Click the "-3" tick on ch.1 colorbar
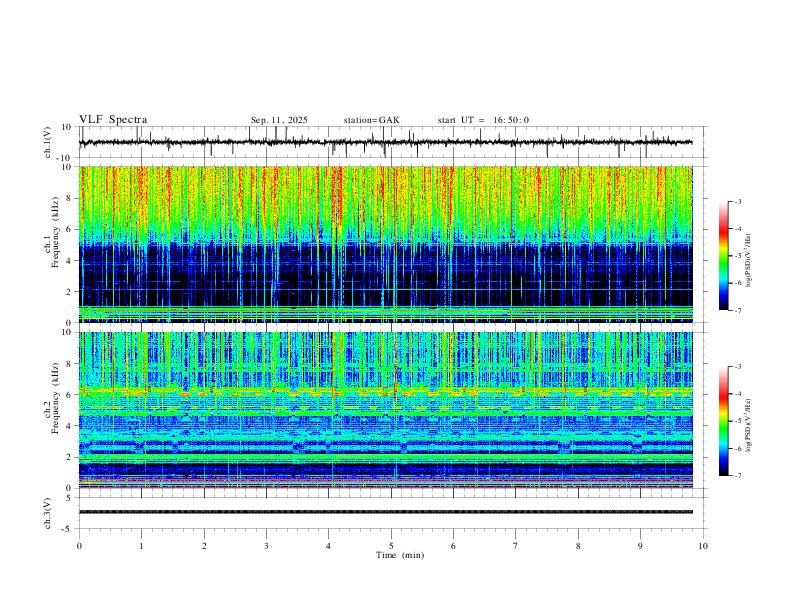This screenshot has width=792, height=612. pos(737,201)
